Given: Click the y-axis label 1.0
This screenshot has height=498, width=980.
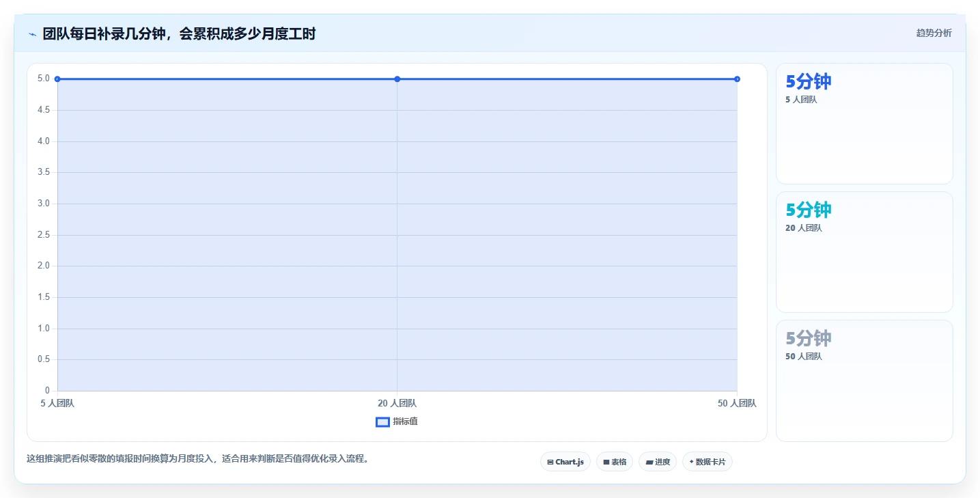Looking at the screenshot, I should point(44,329).
